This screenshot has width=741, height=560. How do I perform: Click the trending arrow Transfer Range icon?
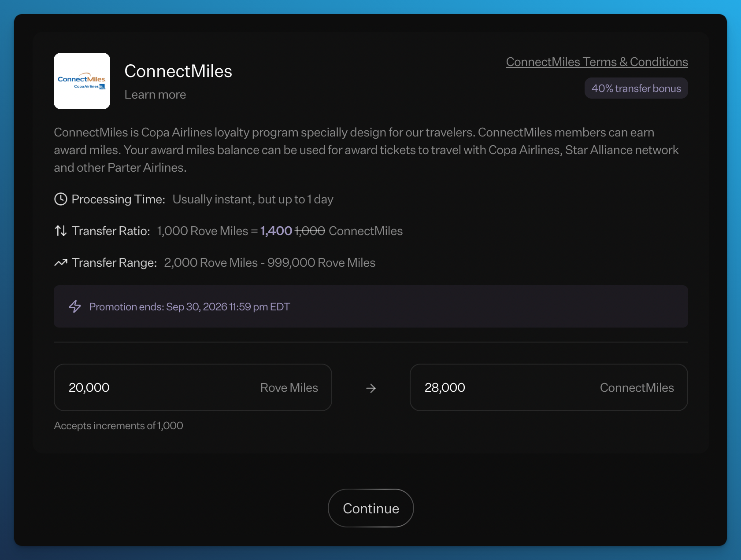(60, 262)
